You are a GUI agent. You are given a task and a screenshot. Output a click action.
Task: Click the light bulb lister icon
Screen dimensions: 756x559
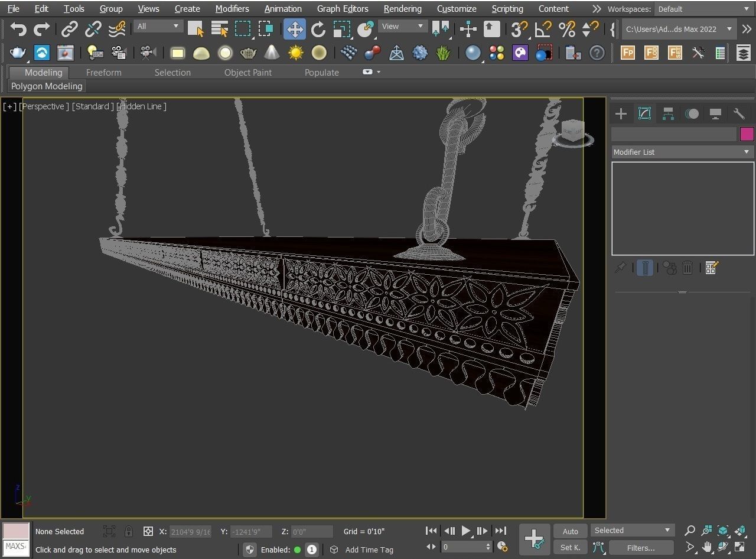[94, 53]
